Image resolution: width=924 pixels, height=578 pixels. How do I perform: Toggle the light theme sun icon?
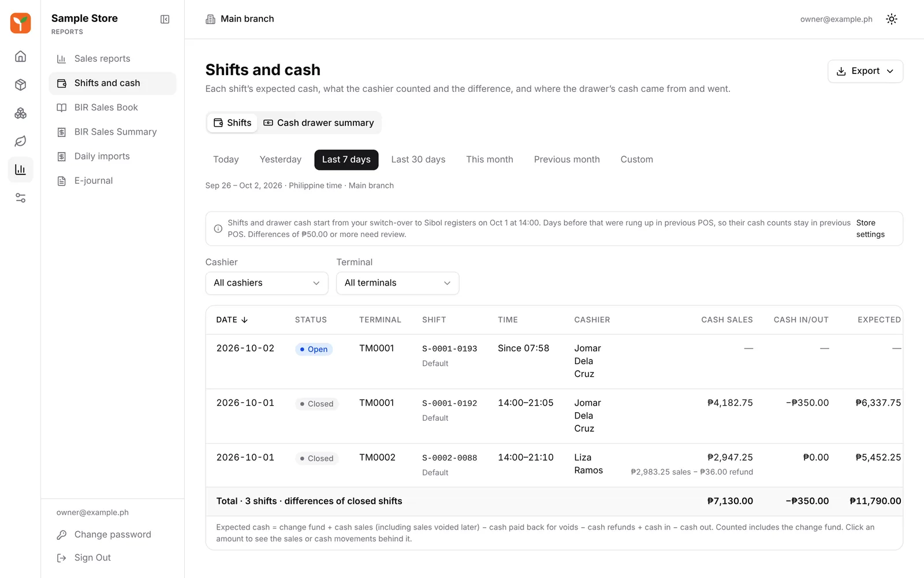[892, 19]
